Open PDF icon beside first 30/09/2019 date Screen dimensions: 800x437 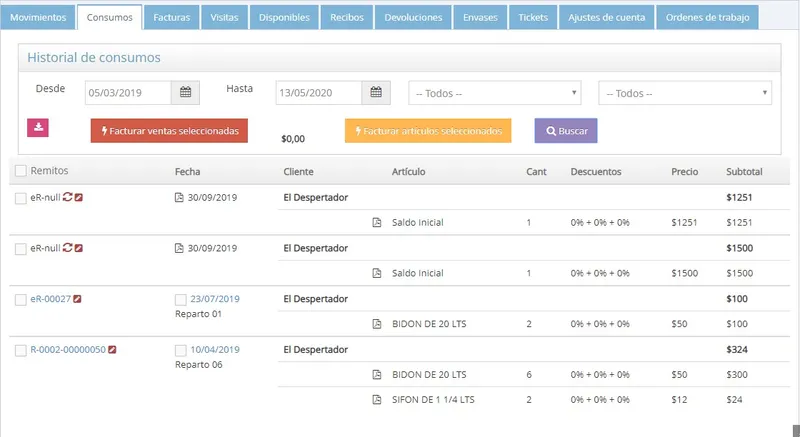pos(179,197)
